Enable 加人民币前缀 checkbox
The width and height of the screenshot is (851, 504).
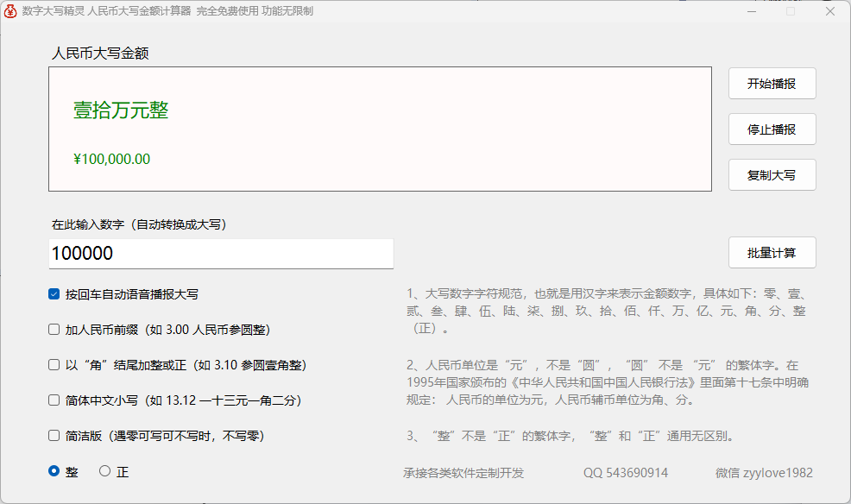[54, 330]
